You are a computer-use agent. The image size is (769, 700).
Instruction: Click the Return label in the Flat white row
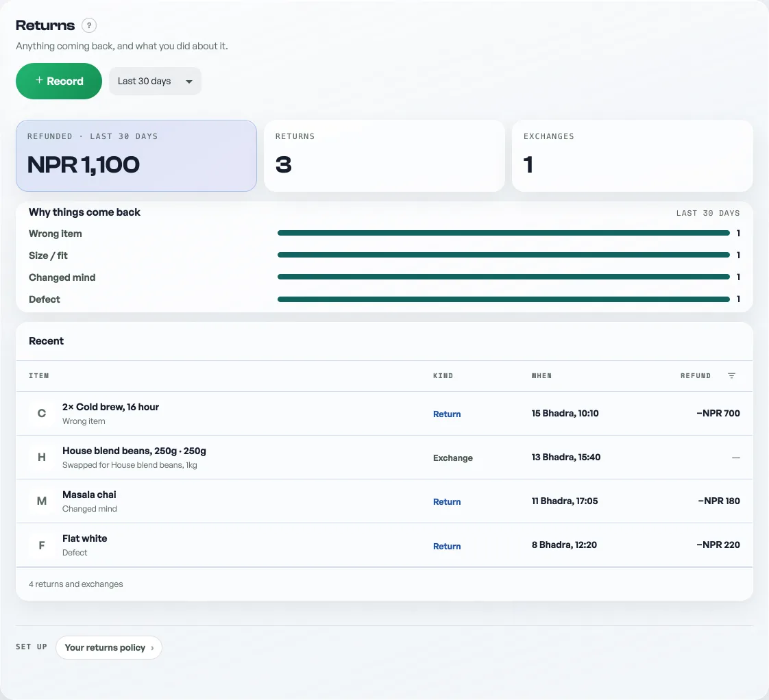(447, 546)
